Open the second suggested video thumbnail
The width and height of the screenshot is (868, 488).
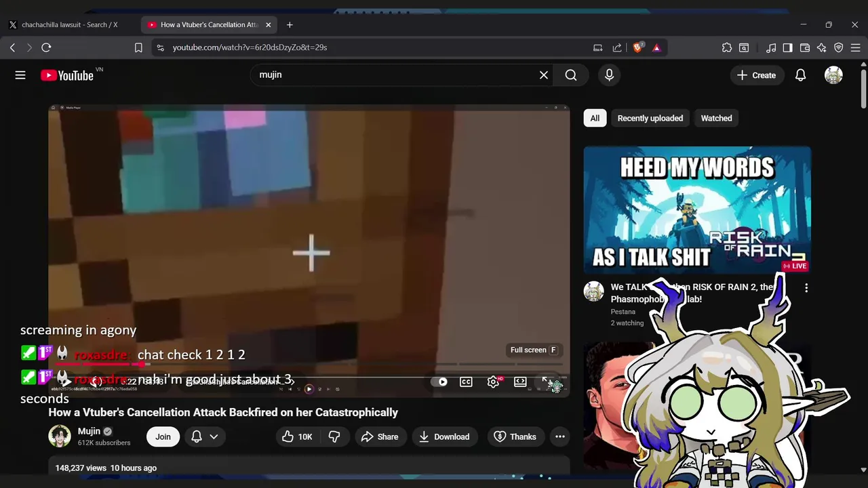[x=697, y=407]
